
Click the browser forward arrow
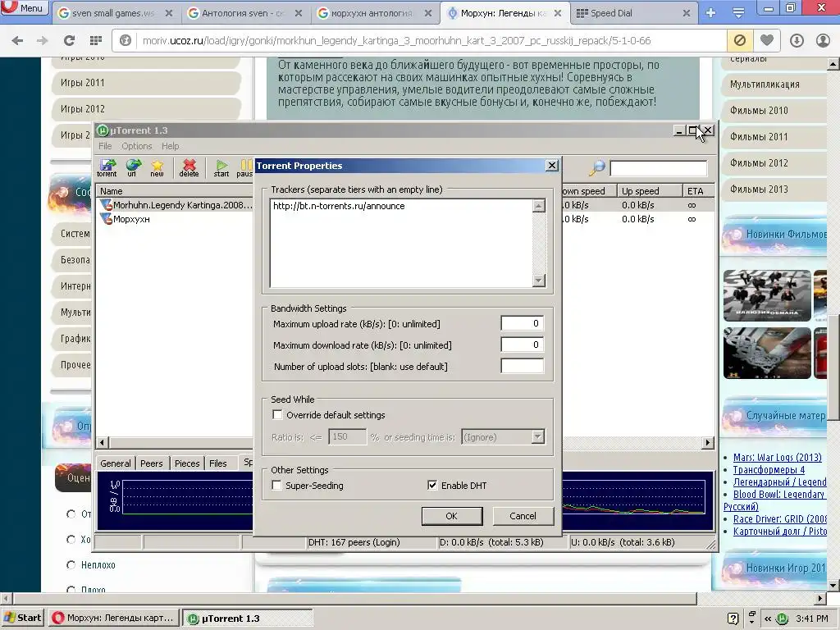click(x=43, y=40)
